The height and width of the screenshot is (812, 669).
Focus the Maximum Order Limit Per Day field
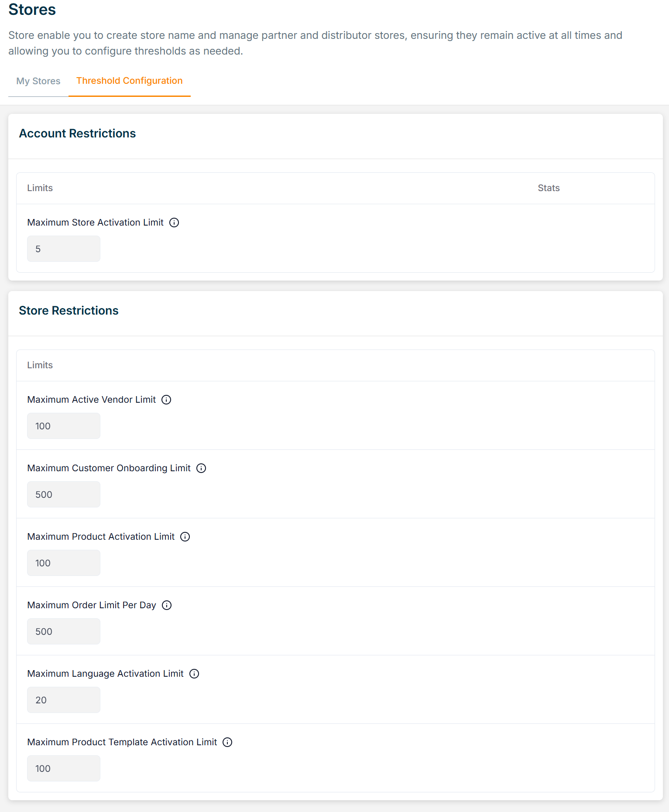click(x=64, y=631)
